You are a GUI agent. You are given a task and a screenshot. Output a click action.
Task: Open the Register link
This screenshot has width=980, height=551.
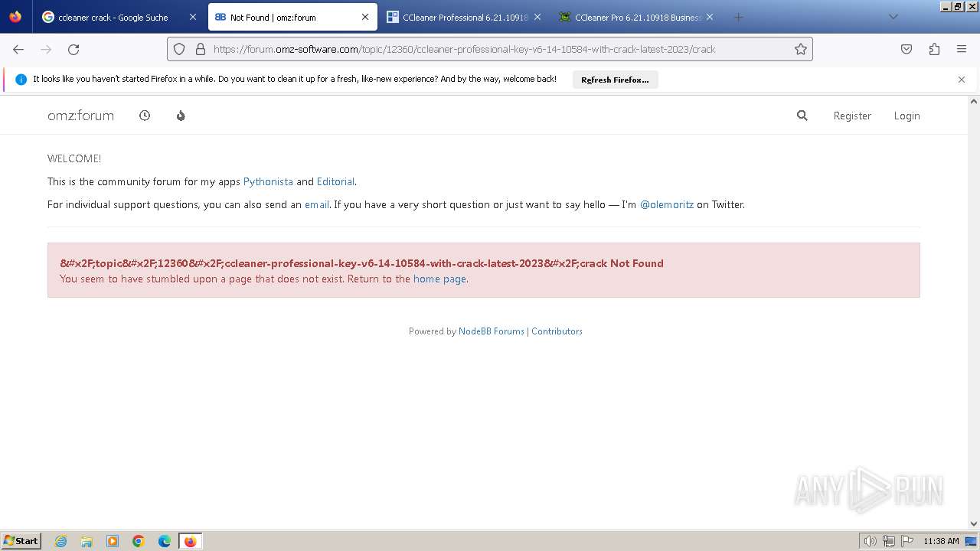coord(852,116)
